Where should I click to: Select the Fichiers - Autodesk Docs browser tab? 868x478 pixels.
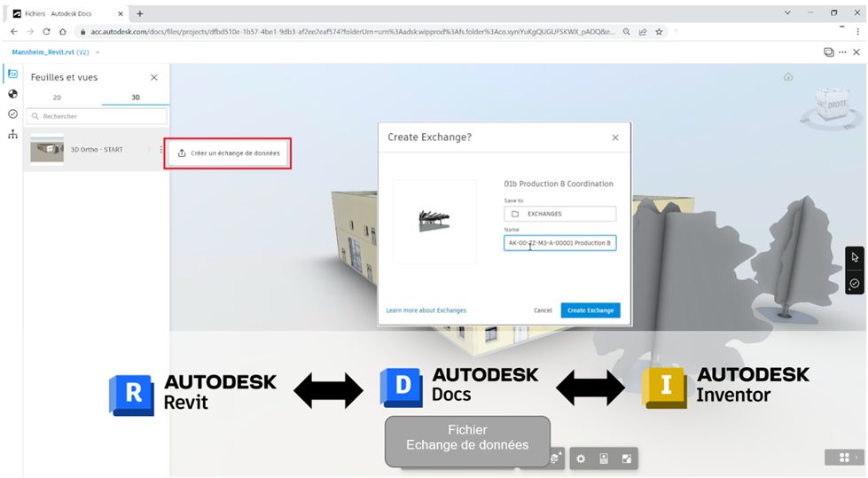click(66, 14)
